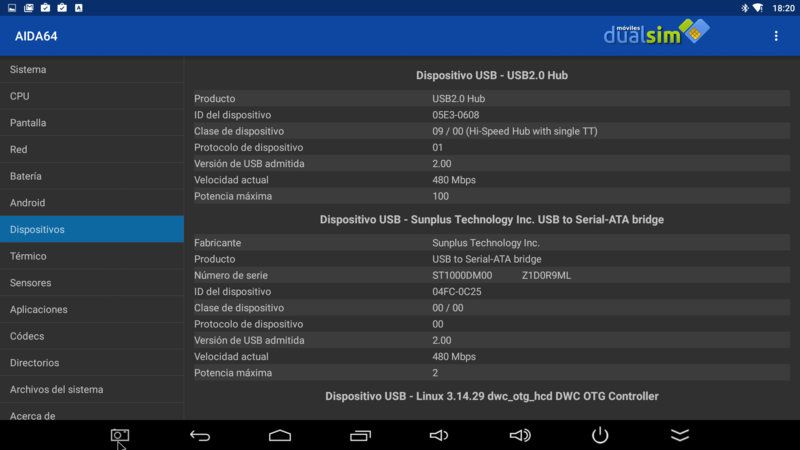Lower volume with the volume down icon
The image size is (800, 450).
(439, 435)
